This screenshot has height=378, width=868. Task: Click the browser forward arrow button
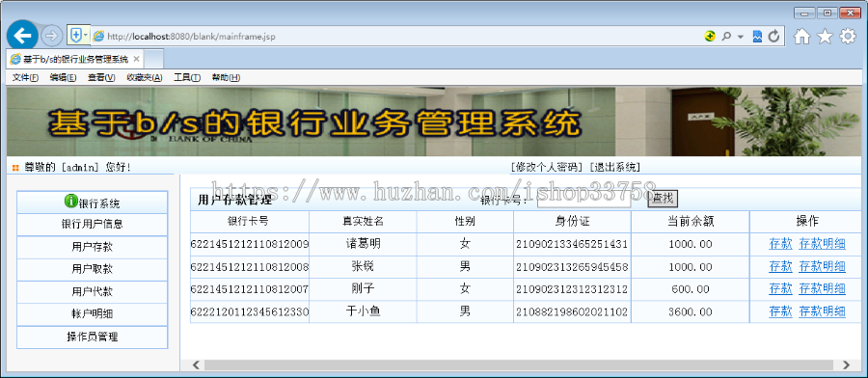coord(51,36)
